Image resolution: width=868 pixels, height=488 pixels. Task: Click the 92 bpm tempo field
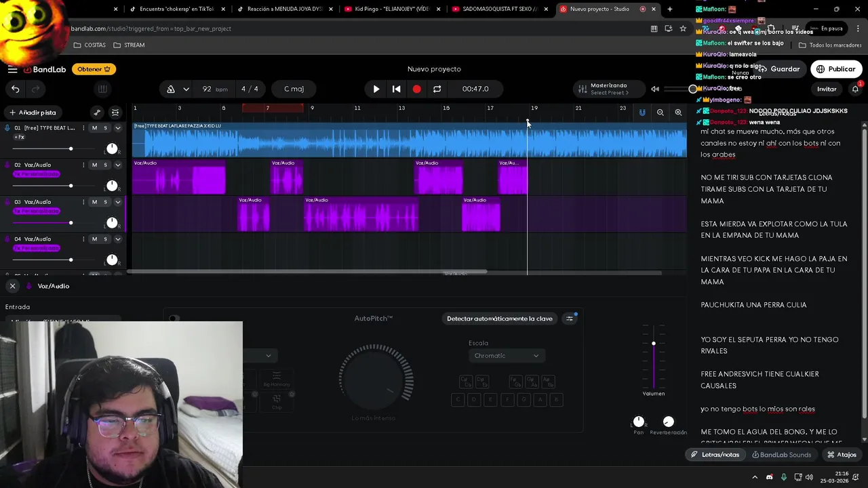[214, 89]
